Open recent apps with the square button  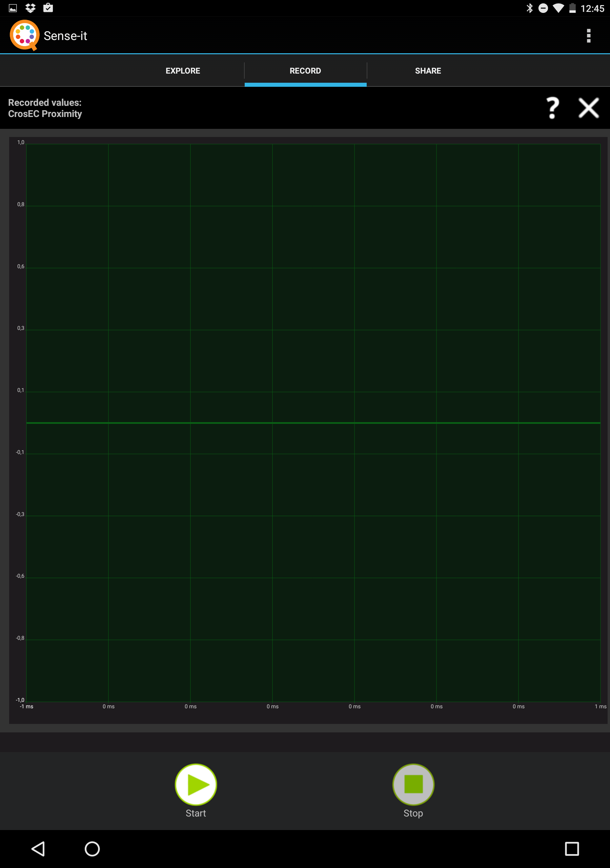coord(571,849)
